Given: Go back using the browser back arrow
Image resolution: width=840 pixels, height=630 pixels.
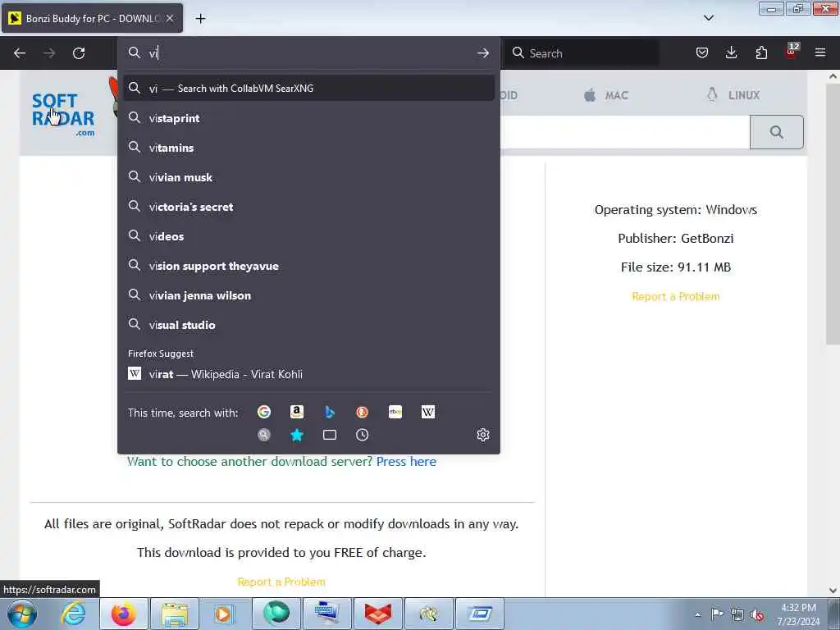Looking at the screenshot, I should point(20,53).
